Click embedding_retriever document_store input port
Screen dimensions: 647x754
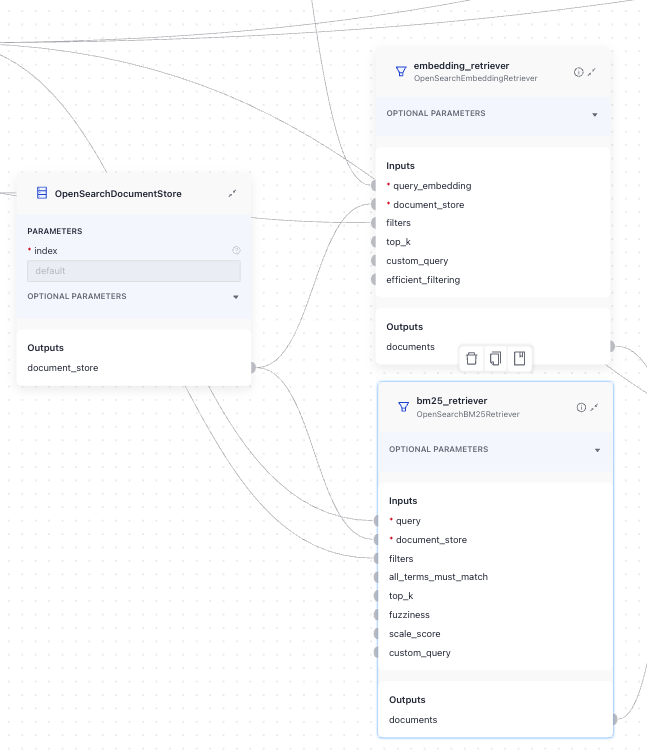pos(374,204)
